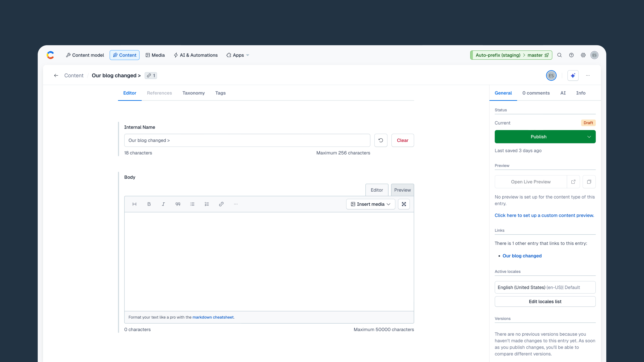
Task: Click the heading format icon in Body toolbar
Action: click(x=134, y=204)
